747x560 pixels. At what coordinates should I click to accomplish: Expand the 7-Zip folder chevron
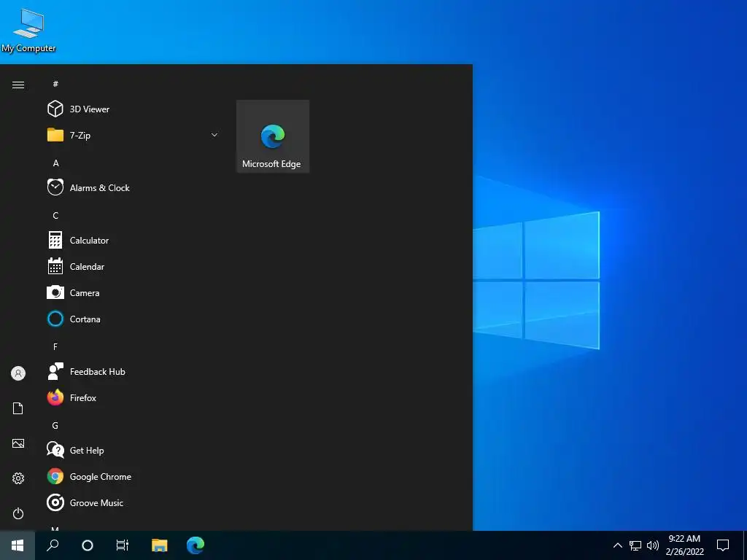(x=214, y=135)
